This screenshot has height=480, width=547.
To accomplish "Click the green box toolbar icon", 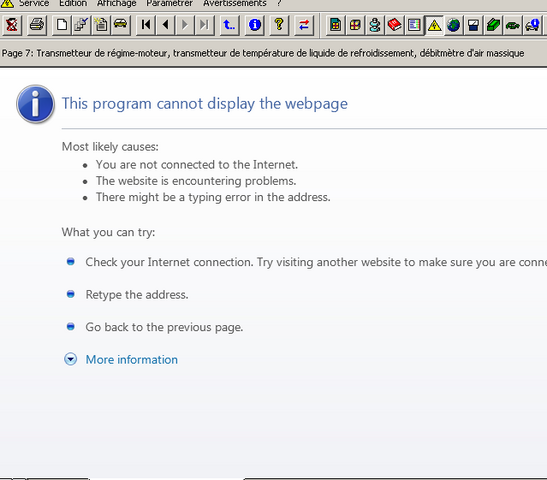I will 493,25.
